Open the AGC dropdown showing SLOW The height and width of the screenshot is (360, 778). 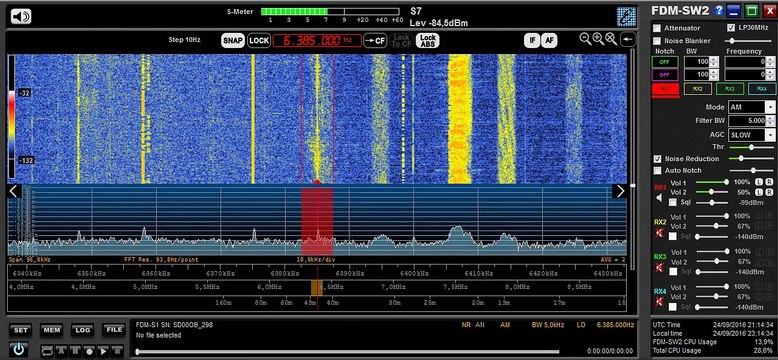tap(752, 135)
